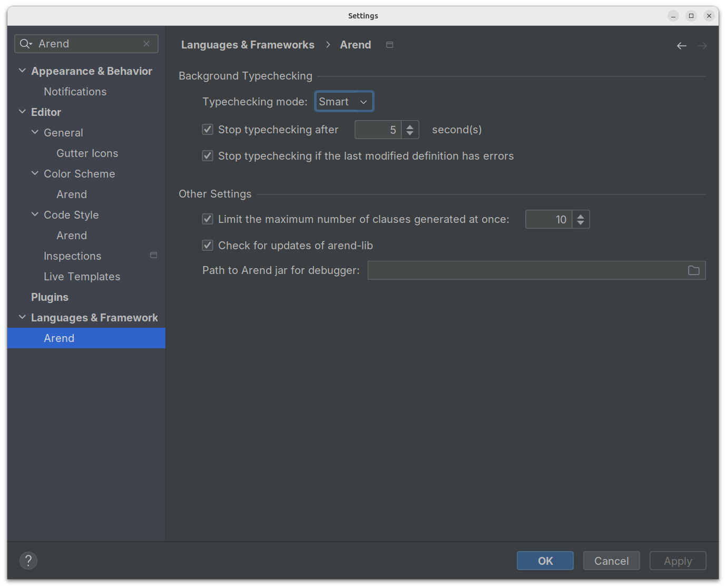The width and height of the screenshot is (726, 588).
Task: Click the Apply button
Action: 678,561
